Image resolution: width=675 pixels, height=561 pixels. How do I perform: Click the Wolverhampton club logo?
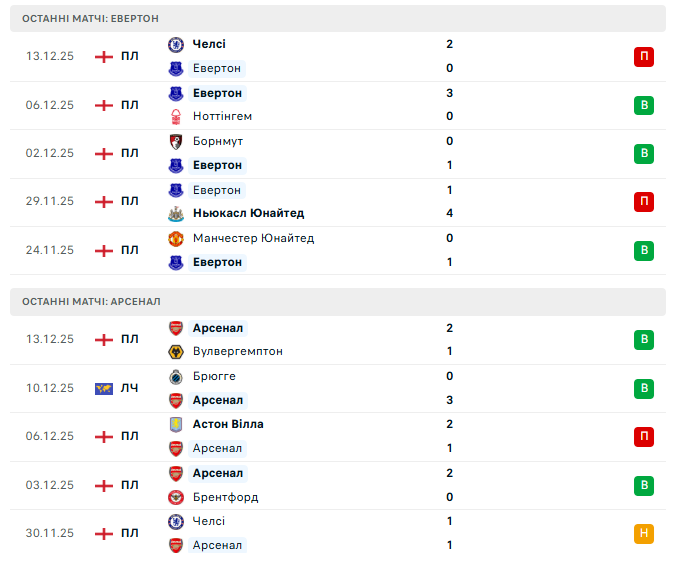pos(176,352)
